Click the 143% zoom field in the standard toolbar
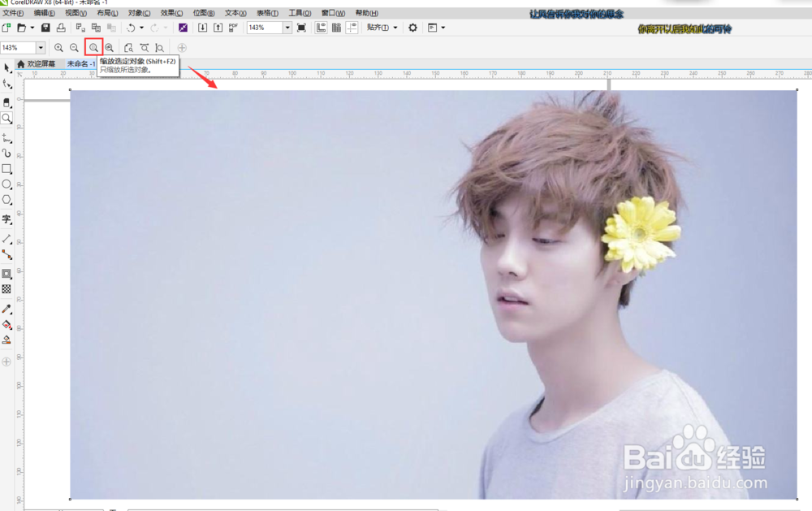This screenshot has width=812, height=511. pyautogui.click(x=265, y=28)
